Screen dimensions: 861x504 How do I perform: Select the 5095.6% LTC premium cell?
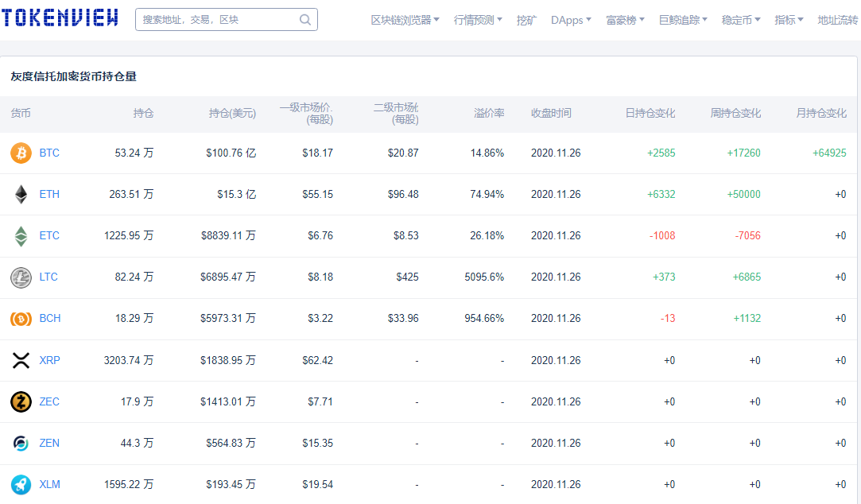click(x=484, y=277)
